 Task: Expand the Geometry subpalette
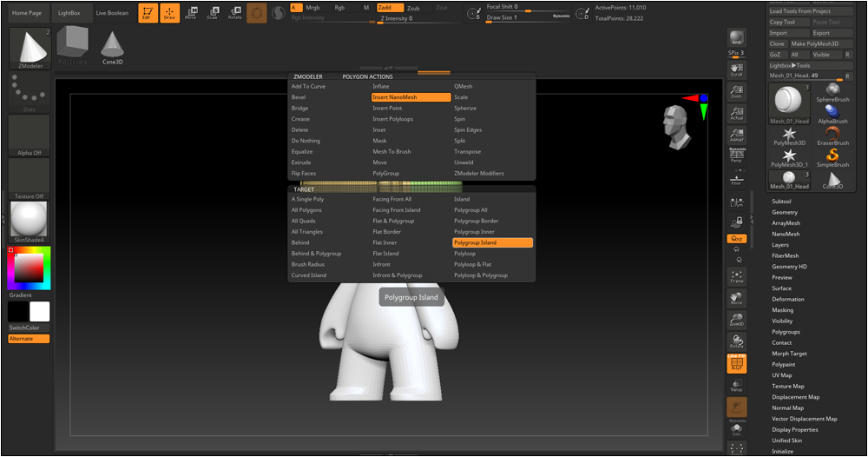coord(785,212)
